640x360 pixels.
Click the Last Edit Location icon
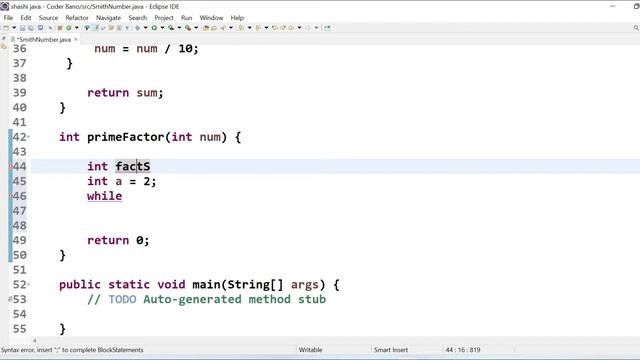275,28
